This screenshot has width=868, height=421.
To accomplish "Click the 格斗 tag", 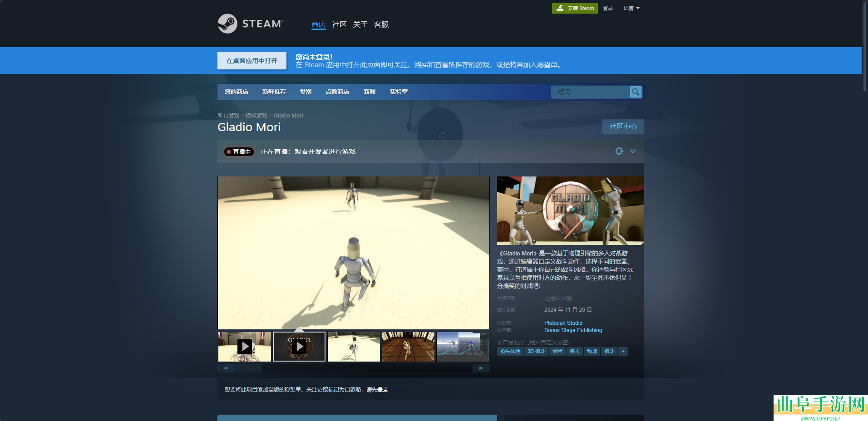I will pyautogui.click(x=609, y=351).
